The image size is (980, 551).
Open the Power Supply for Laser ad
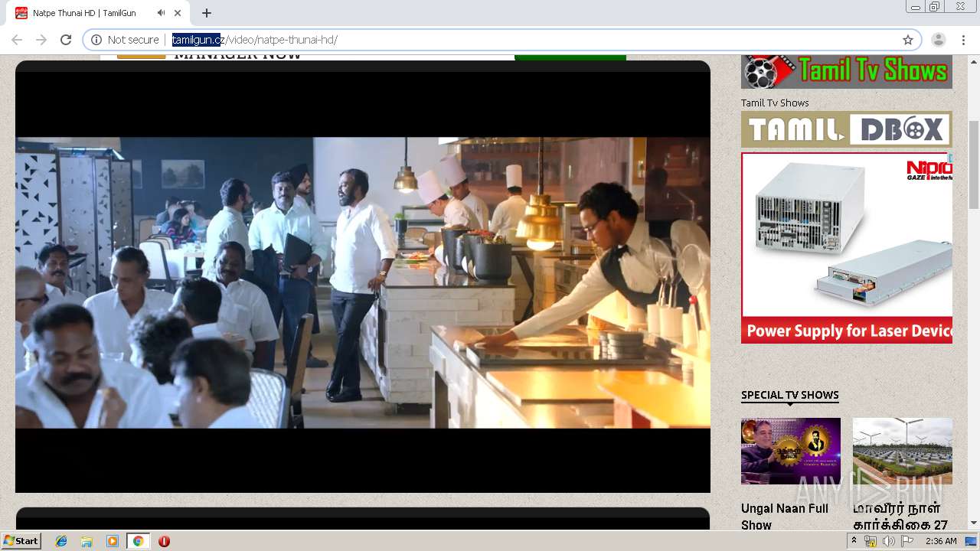847,248
